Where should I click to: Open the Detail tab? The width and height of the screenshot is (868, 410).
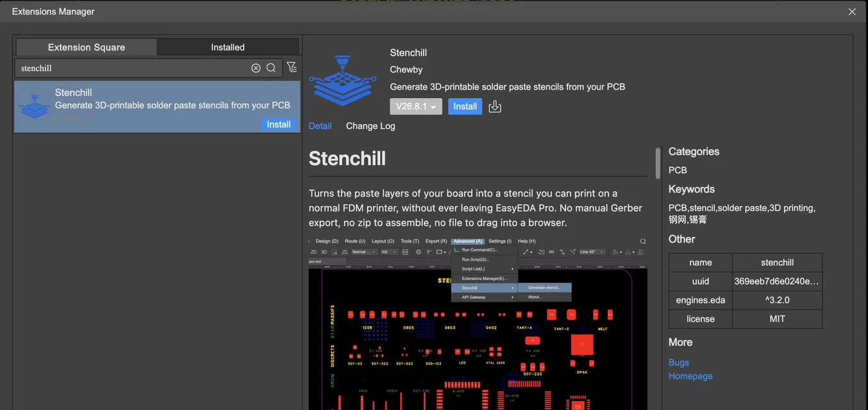pyautogui.click(x=320, y=126)
